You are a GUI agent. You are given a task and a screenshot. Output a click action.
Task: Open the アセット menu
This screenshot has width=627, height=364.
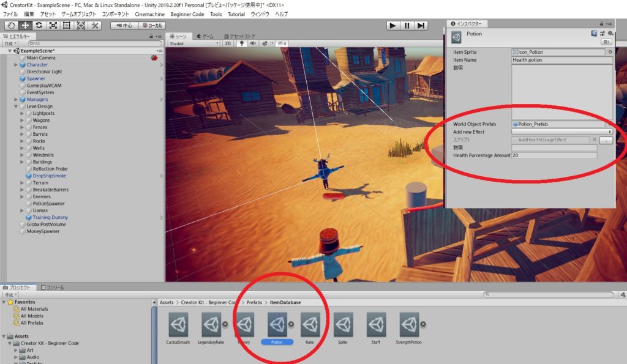[x=48, y=14]
